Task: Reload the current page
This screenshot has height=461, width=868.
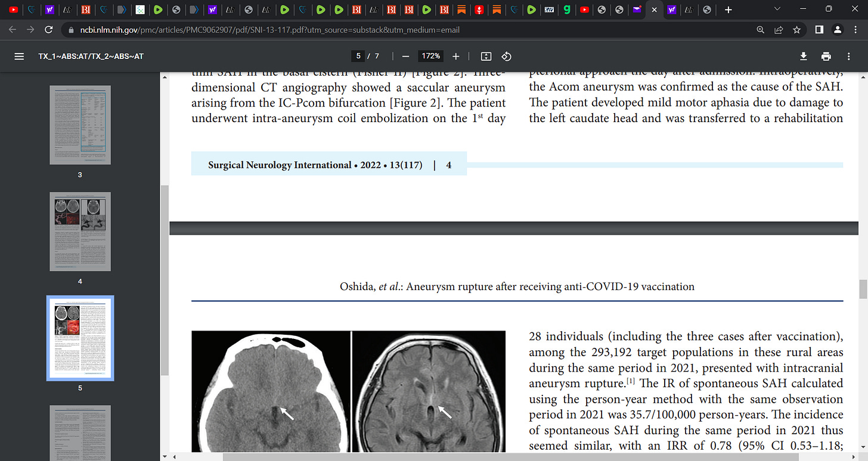Action: click(49, 30)
